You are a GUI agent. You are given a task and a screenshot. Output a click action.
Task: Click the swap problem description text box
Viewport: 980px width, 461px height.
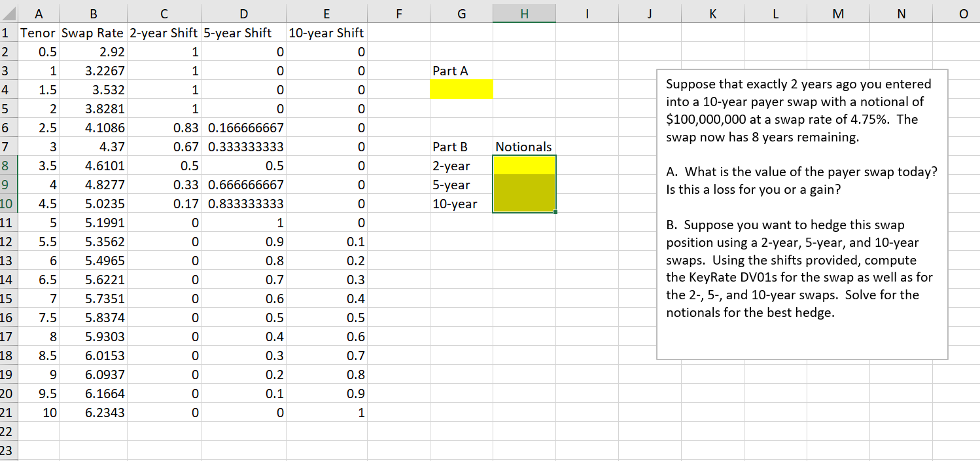(x=802, y=214)
